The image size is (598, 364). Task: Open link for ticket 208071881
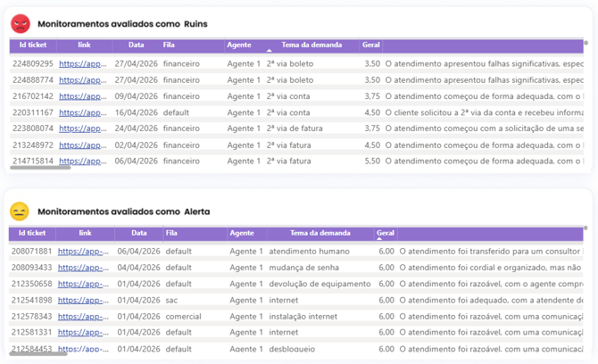tap(83, 252)
